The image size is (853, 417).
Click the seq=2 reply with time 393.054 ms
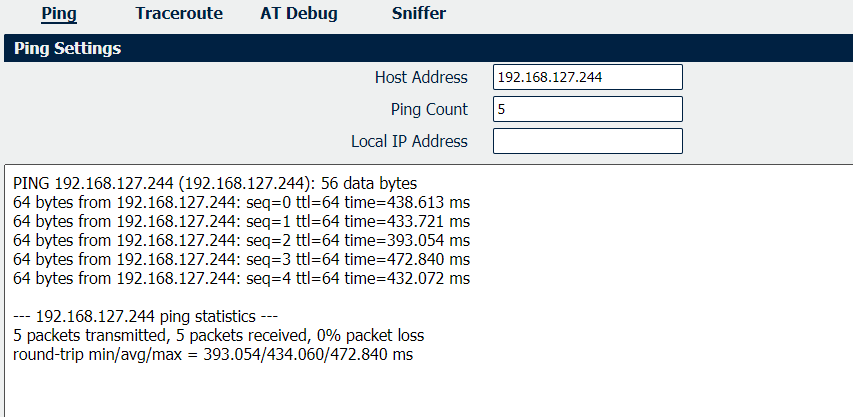click(x=242, y=241)
